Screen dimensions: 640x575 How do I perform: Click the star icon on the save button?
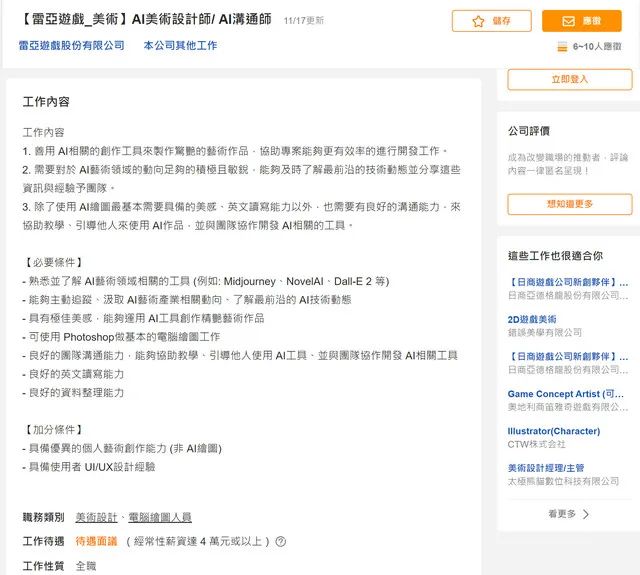(478, 21)
